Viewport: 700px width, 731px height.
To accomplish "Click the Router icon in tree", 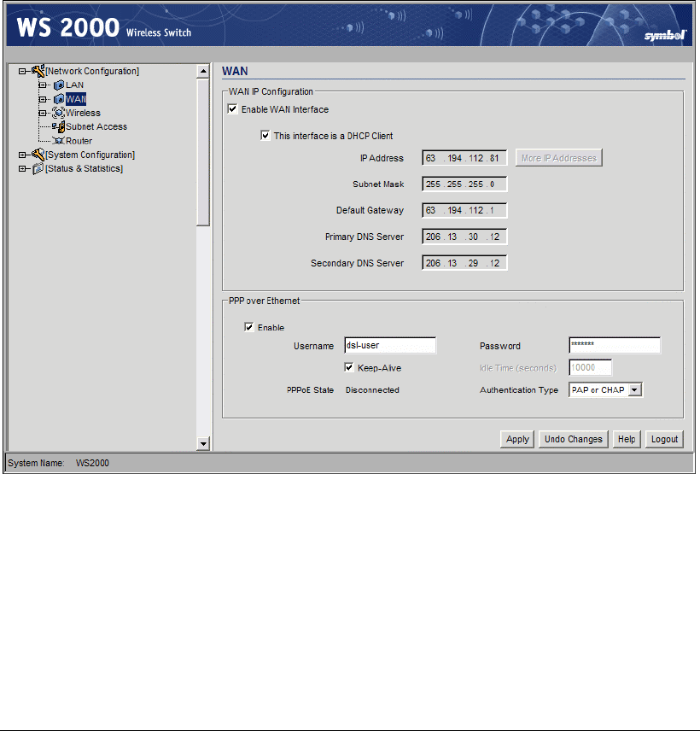I will [58, 141].
